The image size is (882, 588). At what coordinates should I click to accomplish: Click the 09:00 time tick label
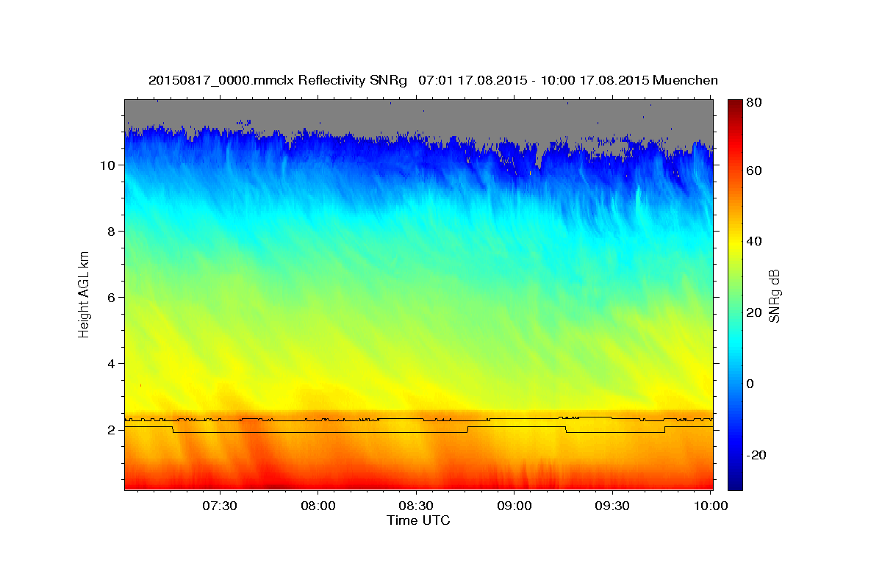coord(514,506)
